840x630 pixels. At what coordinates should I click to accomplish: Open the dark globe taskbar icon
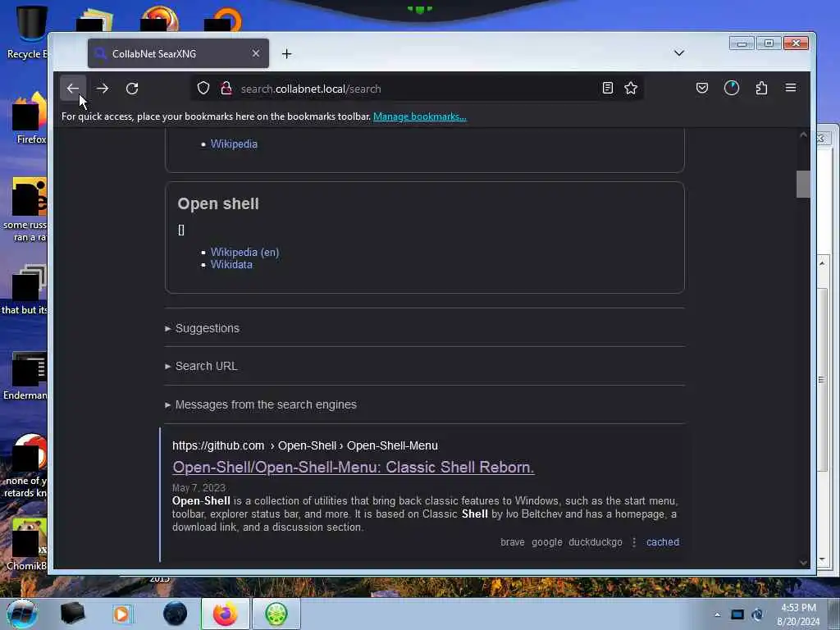point(176,614)
